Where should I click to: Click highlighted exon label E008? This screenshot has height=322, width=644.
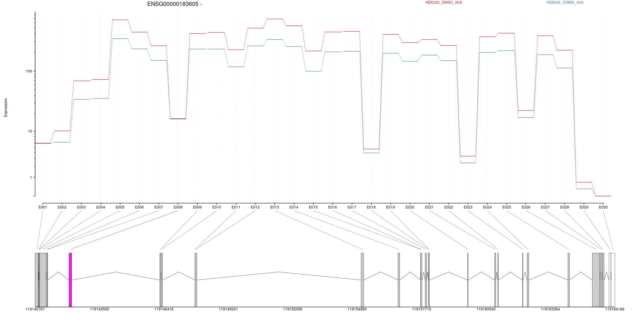coord(178,207)
